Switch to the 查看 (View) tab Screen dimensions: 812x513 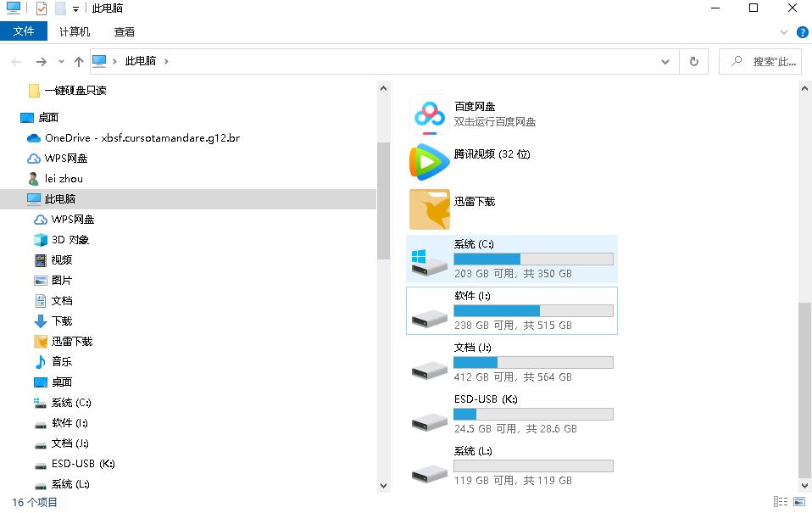click(124, 32)
